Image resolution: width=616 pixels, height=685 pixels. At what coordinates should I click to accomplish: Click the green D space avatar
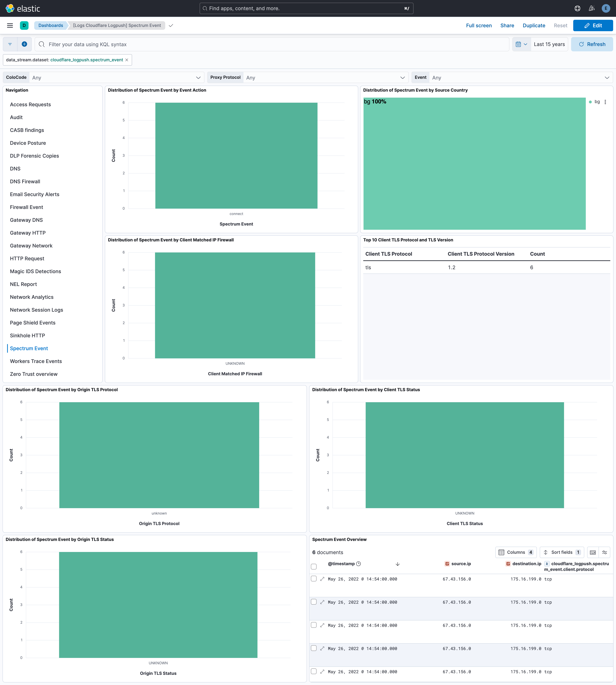pyautogui.click(x=24, y=25)
